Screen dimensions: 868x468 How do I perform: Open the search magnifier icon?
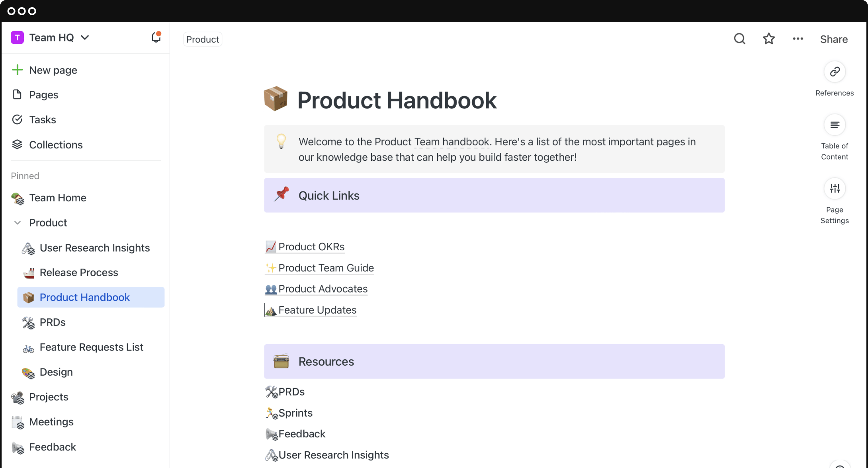[x=739, y=39]
